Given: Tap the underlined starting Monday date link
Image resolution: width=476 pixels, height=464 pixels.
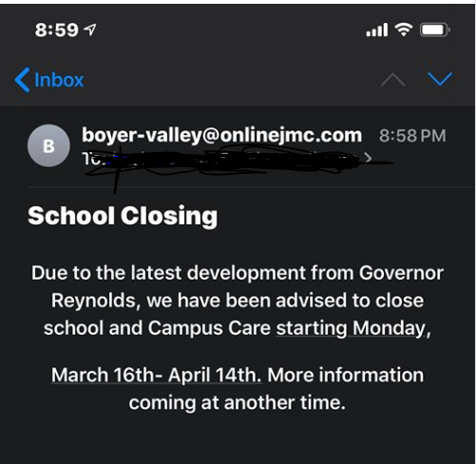Looking at the screenshot, I should tap(353, 328).
